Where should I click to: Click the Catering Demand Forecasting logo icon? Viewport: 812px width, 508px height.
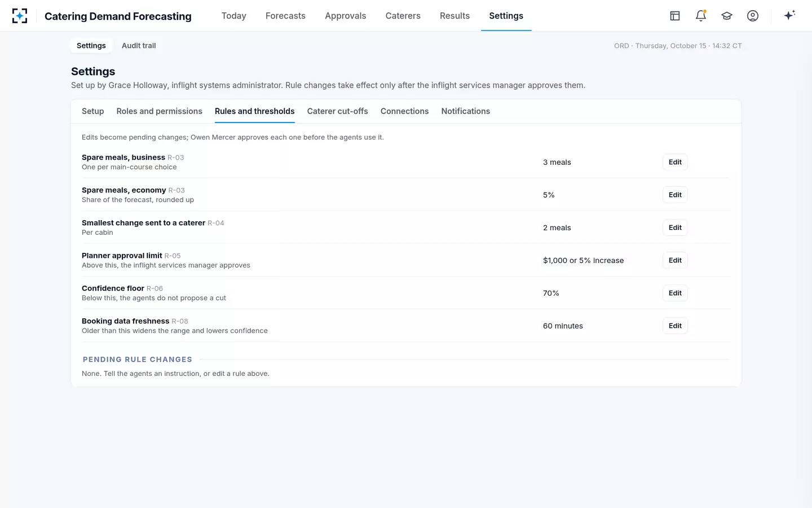click(20, 16)
